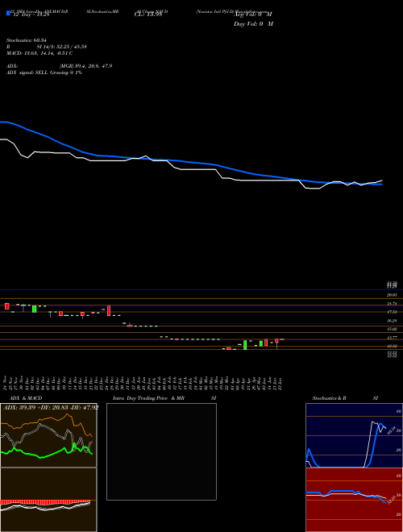Click the empty Intra Day chart box
This screenshot has height=532, width=403.
pos(161,451)
